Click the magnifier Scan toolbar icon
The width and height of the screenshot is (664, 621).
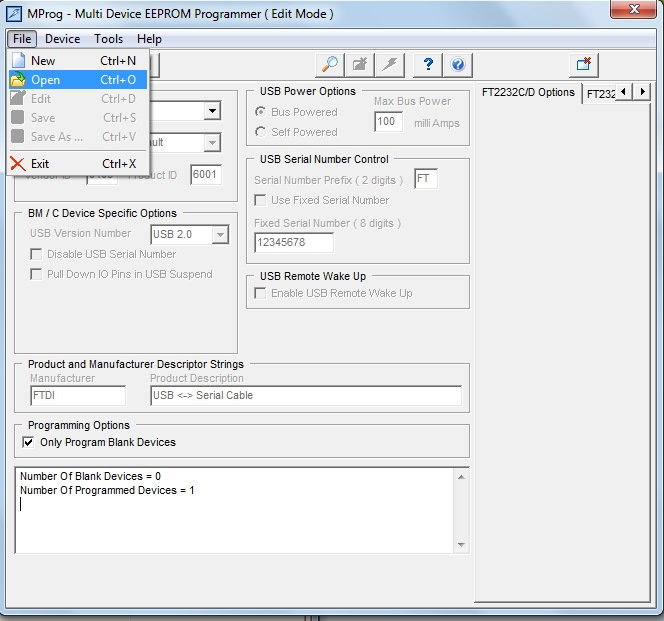[x=330, y=65]
